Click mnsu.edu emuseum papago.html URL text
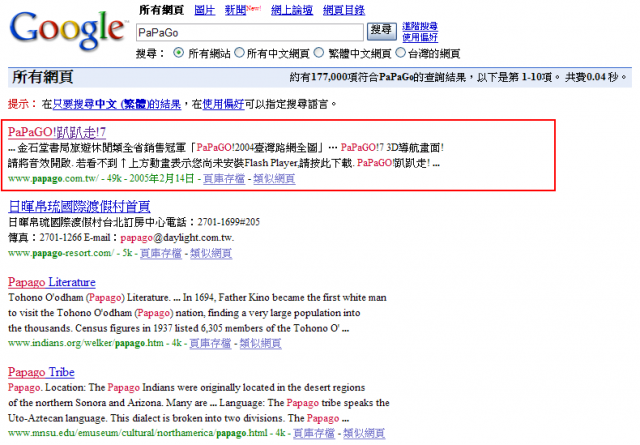 [138, 433]
